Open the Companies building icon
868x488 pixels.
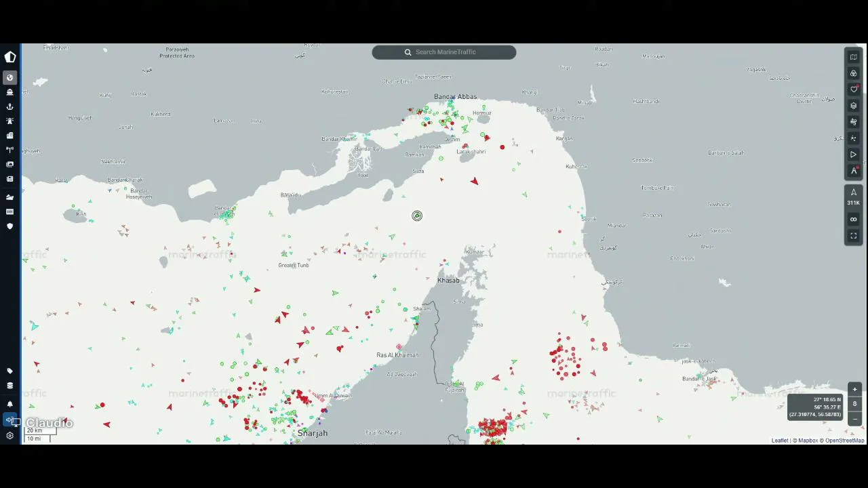(9, 136)
